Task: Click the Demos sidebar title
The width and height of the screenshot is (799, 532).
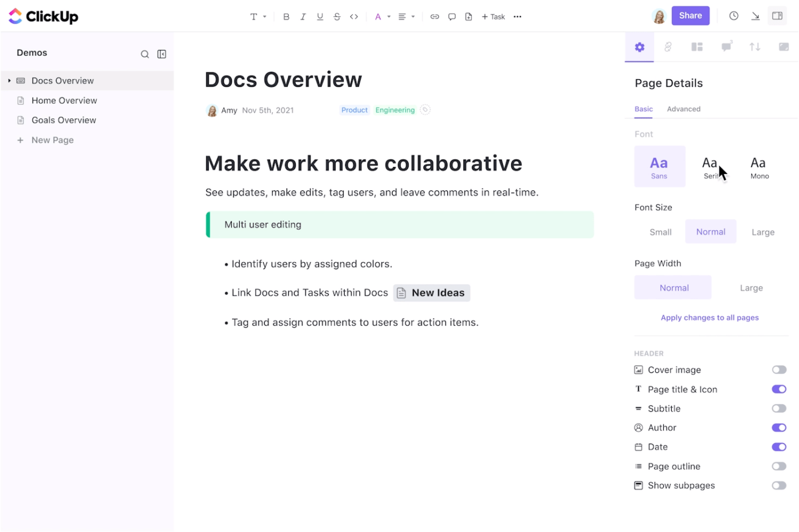Action: click(x=32, y=53)
